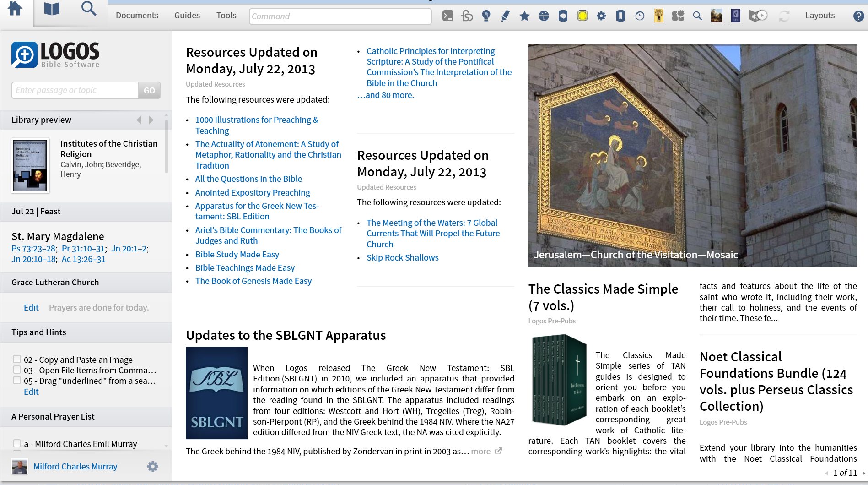Click the '…and 80 more.' link
Image resolution: width=868 pixels, height=485 pixels.
click(385, 95)
